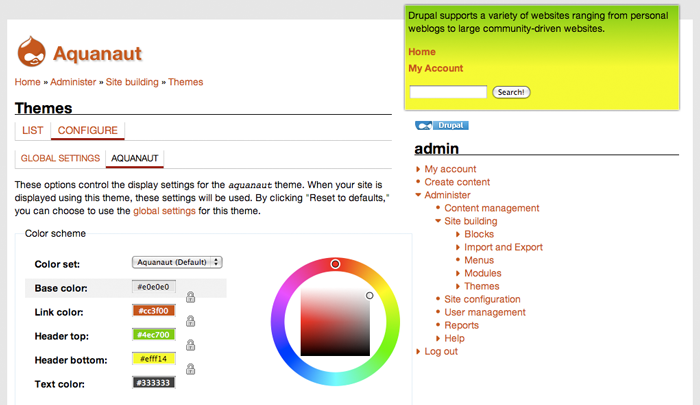The image size is (700, 405).
Task: Toggle lock between Header top and Header bottom
Action: coord(190,345)
